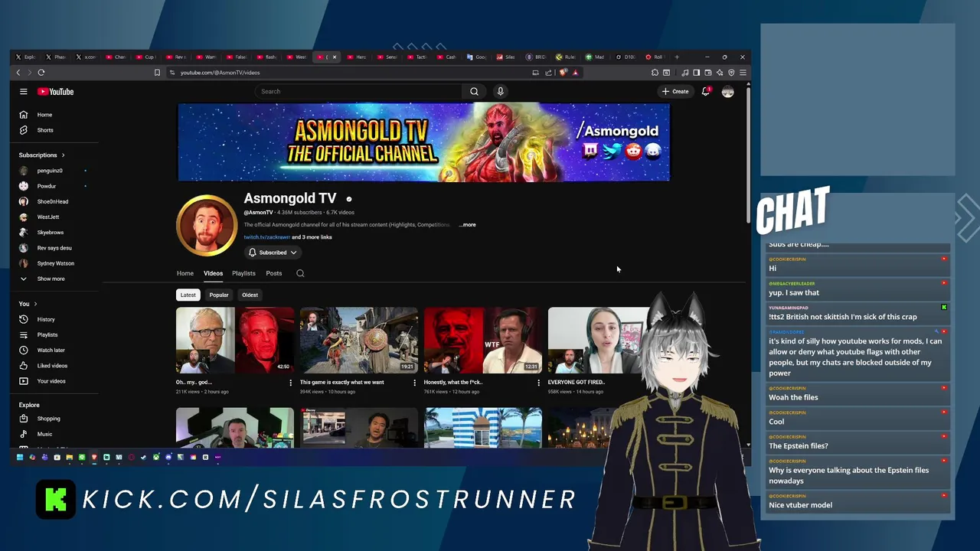
Task: Open the browser extensions puzzle icon
Action: pos(655,73)
